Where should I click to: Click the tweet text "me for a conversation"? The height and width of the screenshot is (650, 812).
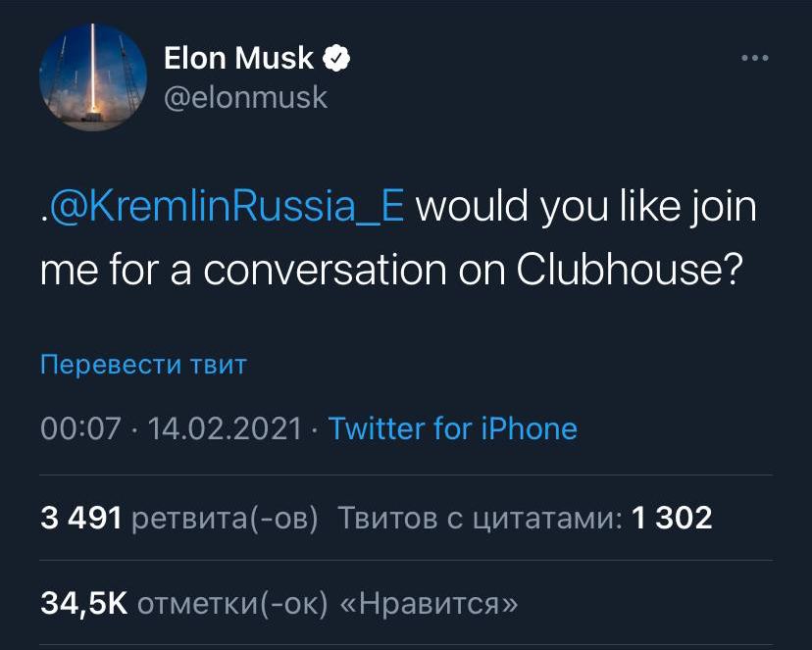(x=245, y=269)
